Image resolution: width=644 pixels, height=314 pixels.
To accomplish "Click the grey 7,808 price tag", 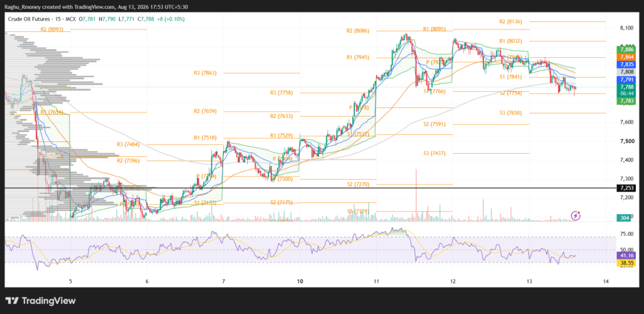I will [x=627, y=72].
